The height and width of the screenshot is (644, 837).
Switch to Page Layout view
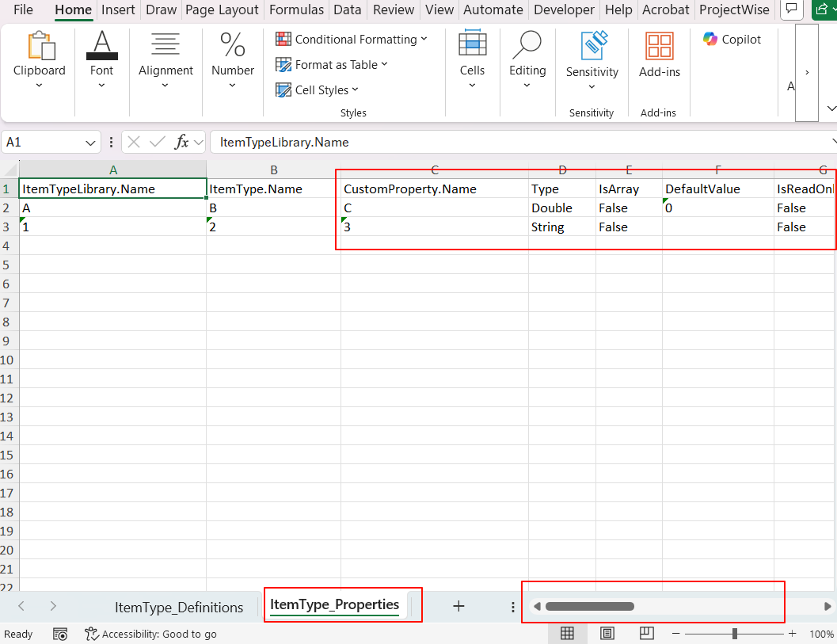click(607, 634)
